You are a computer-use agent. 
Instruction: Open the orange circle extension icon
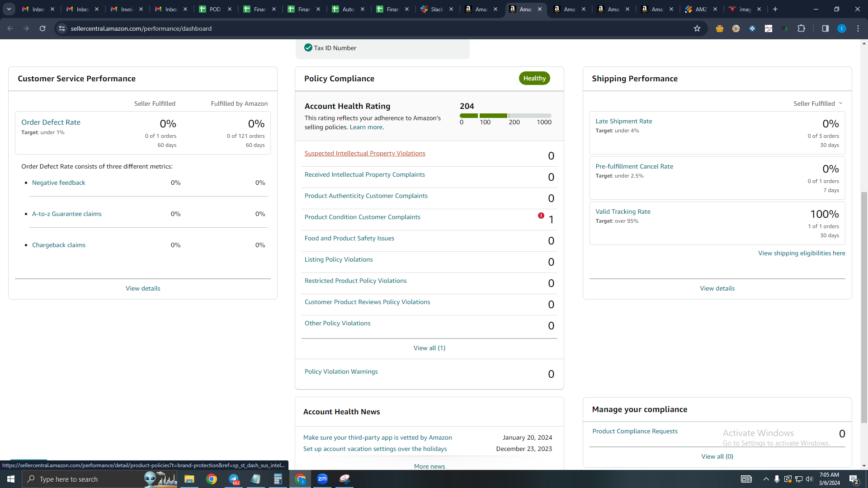(736, 28)
